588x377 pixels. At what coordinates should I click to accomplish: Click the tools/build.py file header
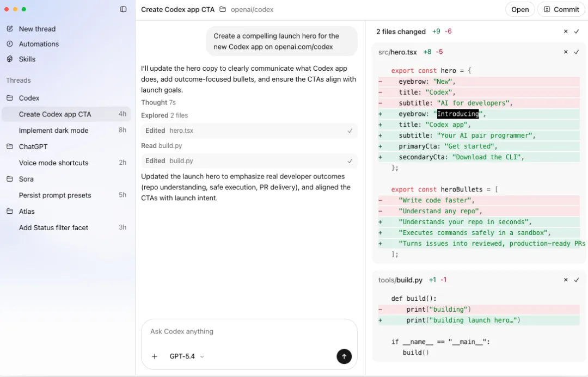click(400, 280)
